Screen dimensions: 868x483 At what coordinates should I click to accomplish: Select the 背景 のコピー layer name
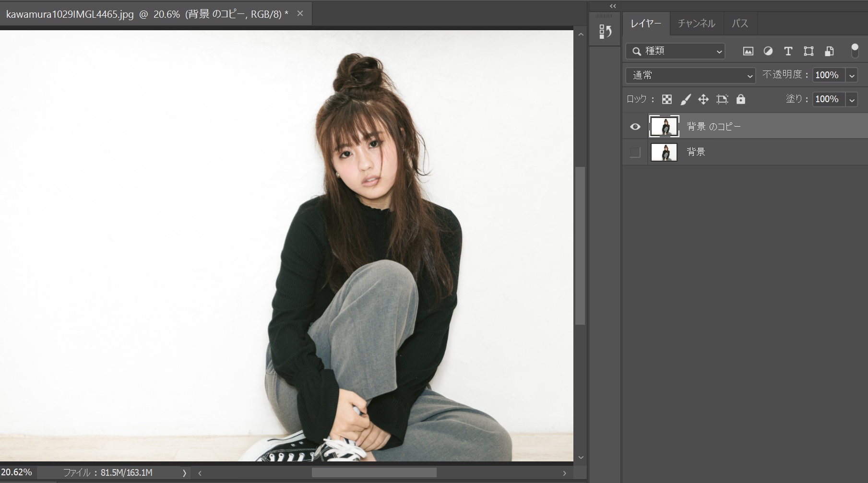713,127
